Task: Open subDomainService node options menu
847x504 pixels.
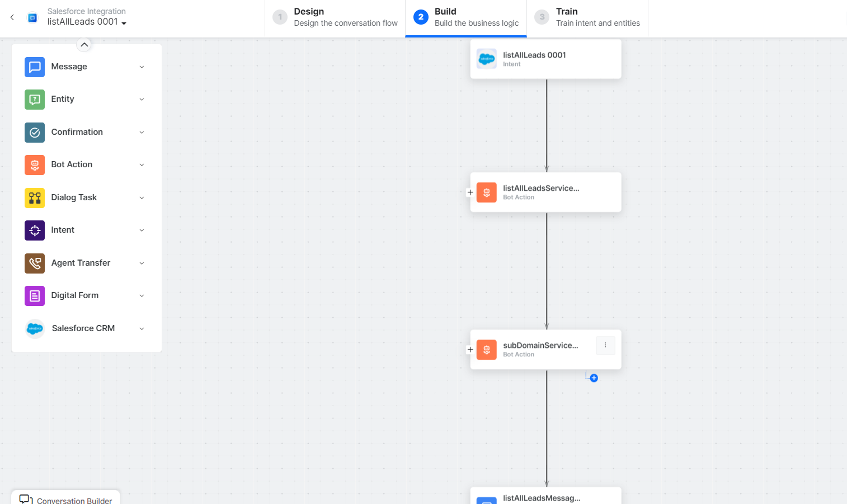Action: (605, 346)
